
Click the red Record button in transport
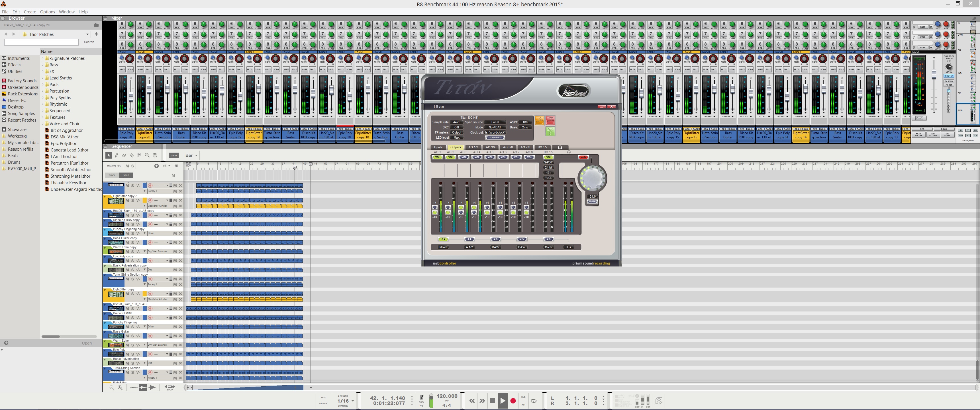click(513, 401)
